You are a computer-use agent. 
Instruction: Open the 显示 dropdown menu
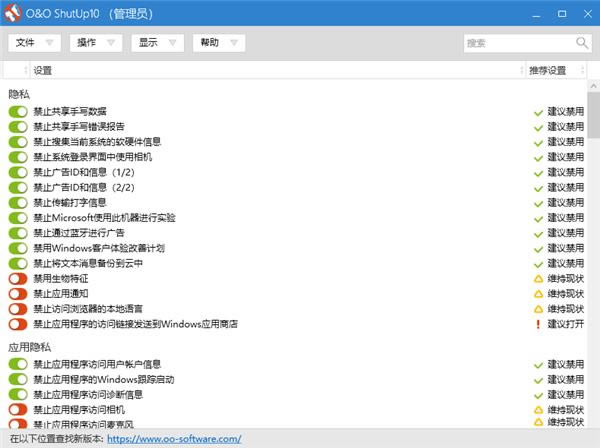point(158,42)
